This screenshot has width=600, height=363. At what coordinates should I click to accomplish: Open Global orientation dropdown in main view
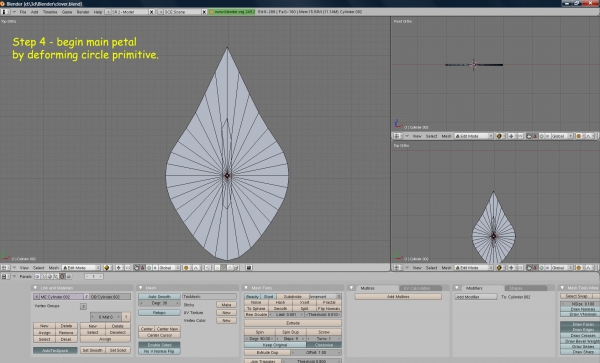pyautogui.click(x=169, y=268)
